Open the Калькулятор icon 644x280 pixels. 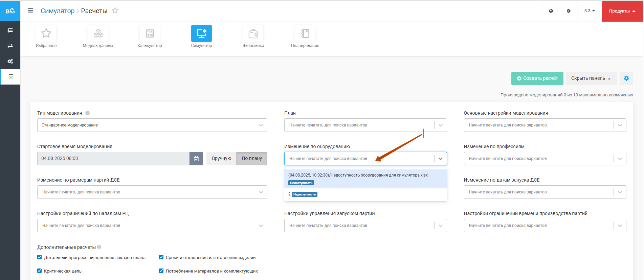[x=150, y=33]
